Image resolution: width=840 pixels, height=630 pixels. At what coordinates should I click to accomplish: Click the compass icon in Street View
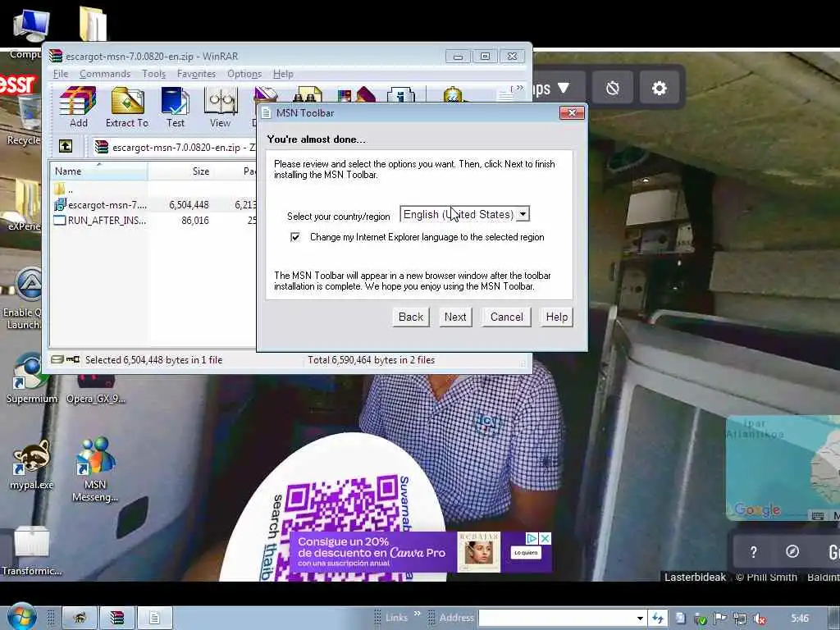pos(792,551)
